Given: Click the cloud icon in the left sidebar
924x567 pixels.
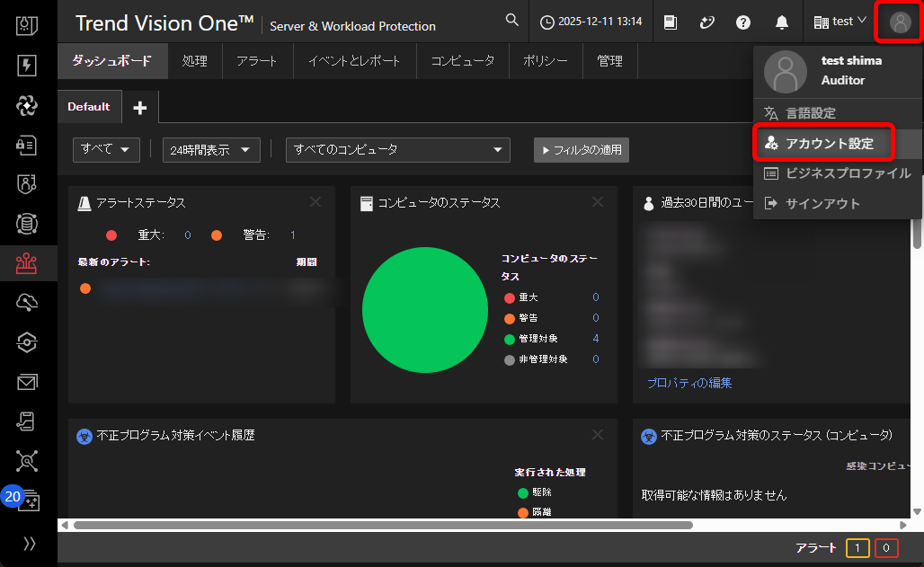Looking at the screenshot, I should tap(26, 303).
